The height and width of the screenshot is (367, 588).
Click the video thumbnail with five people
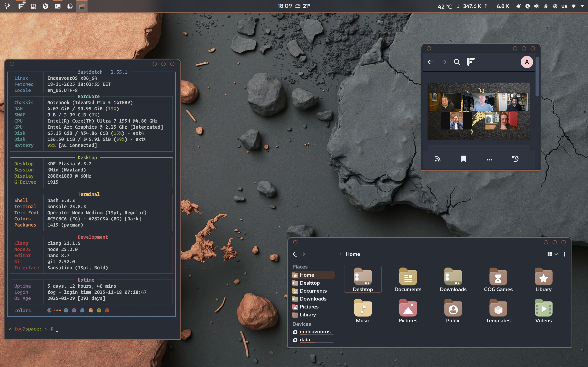coord(478,111)
